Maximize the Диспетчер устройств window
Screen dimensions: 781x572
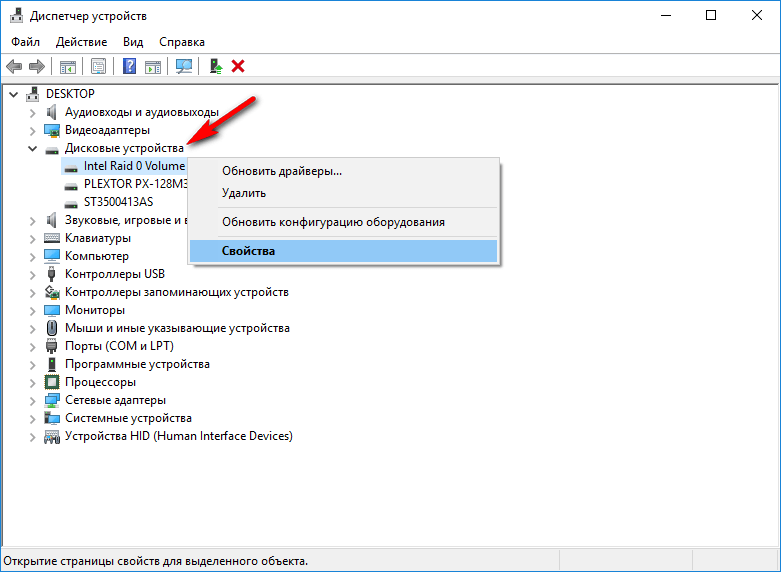[x=711, y=15]
